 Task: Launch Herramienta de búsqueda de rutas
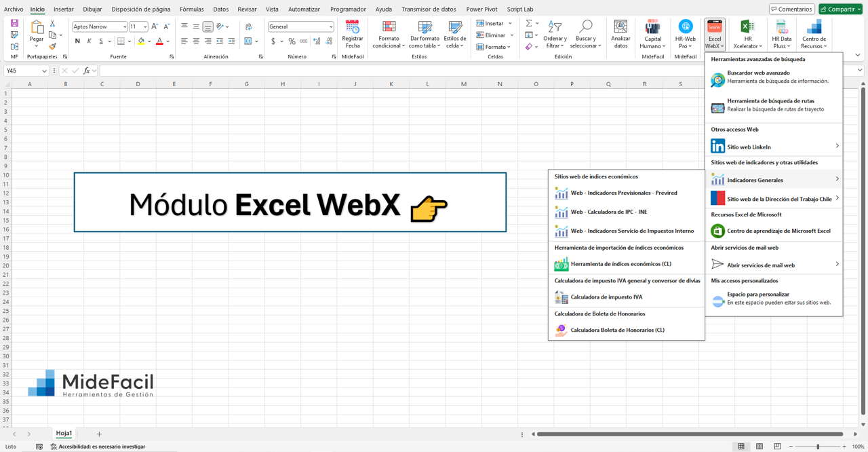(774, 105)
